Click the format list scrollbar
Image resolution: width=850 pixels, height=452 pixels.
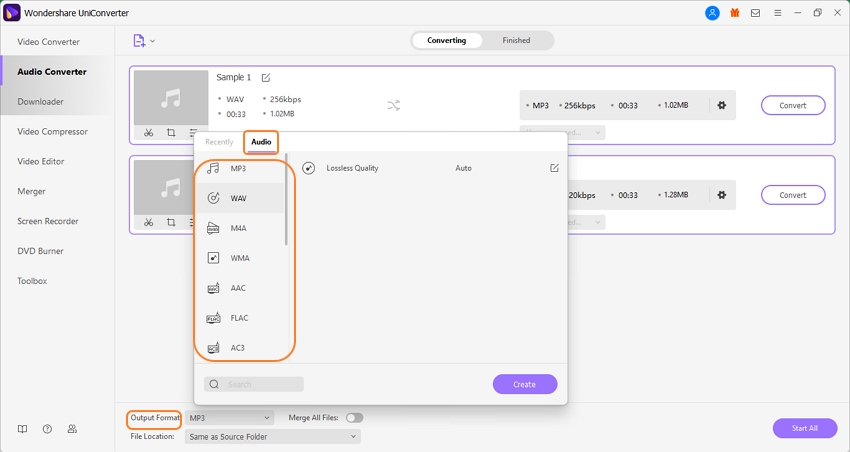pyautogui.click(x=287, y=200)
